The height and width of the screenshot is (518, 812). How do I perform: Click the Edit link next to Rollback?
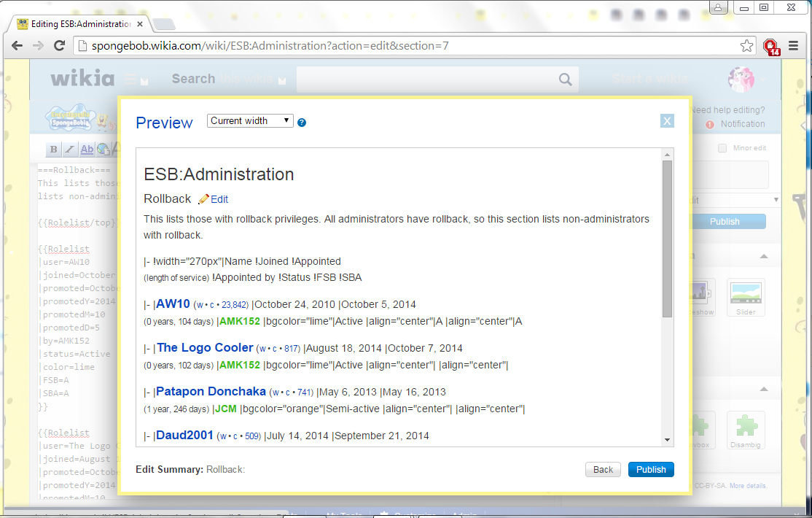(x=219, y=199)
